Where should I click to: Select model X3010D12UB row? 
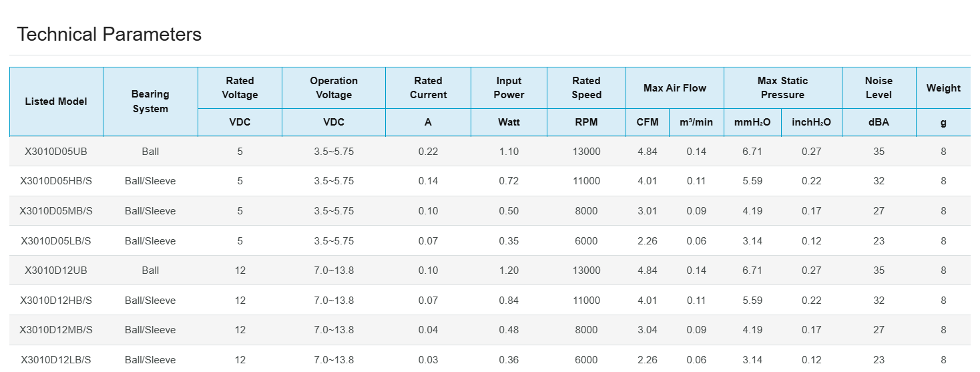(x=56, y=270)
